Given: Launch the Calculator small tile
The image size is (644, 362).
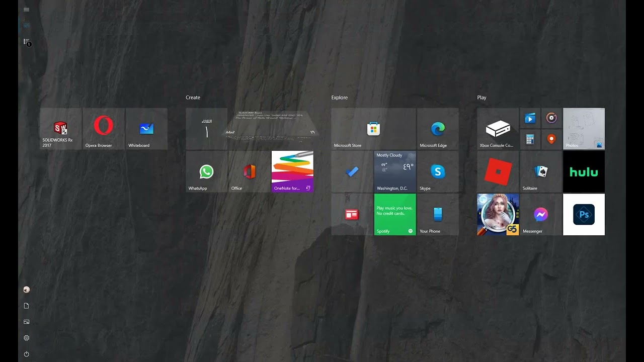Looking at the screenshot, I should pyautogui.click(x=530, y=139).
